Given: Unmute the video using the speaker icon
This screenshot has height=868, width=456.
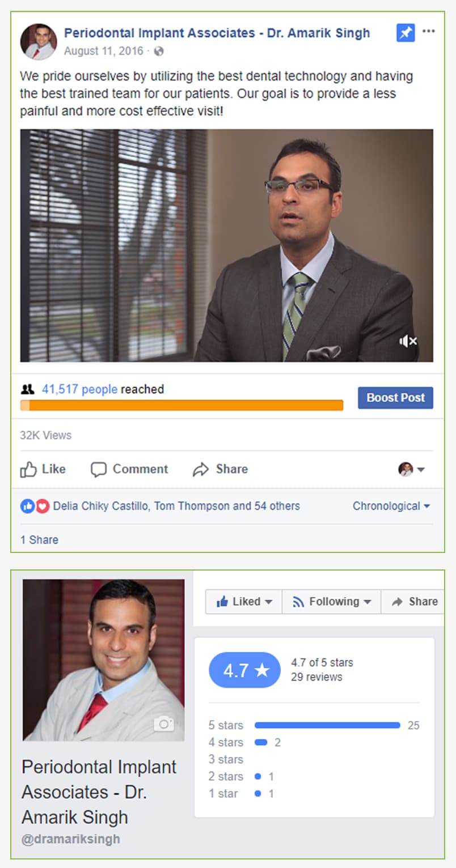Looking at the screenshot, I should [408, 341].
